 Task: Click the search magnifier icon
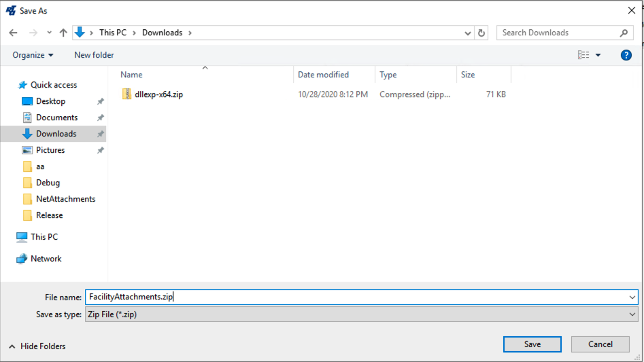pos(624,33)
